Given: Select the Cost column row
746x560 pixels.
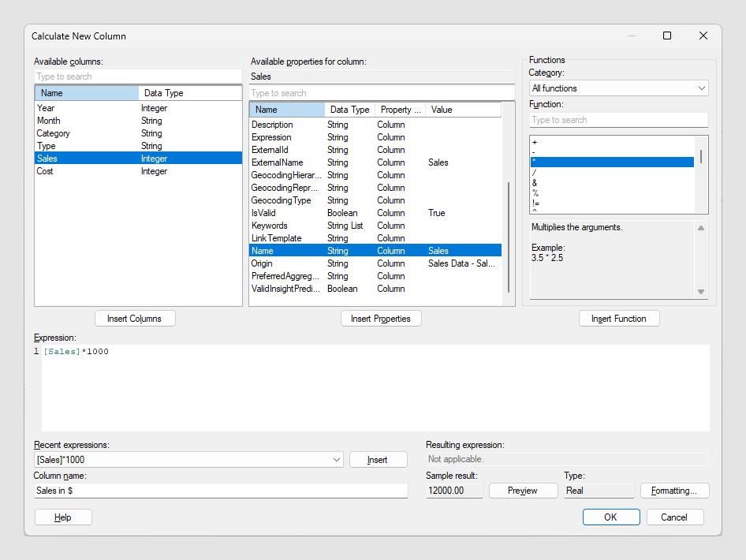Looking at the screenshot, I should pyautogui.click(x=139, y=171).
